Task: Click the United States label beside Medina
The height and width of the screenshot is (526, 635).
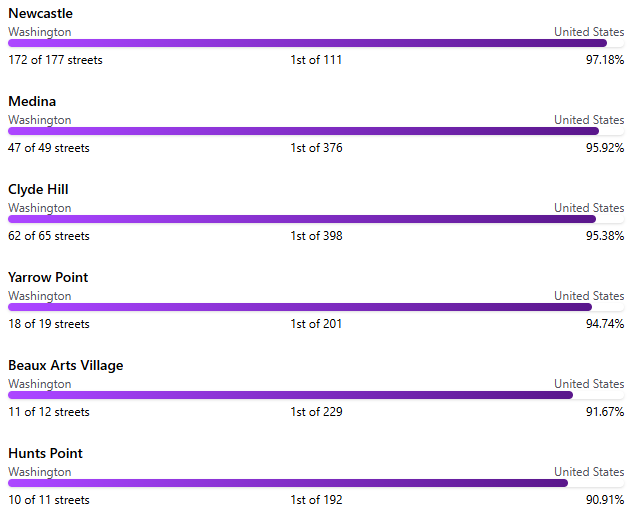Action: (589, 120)
